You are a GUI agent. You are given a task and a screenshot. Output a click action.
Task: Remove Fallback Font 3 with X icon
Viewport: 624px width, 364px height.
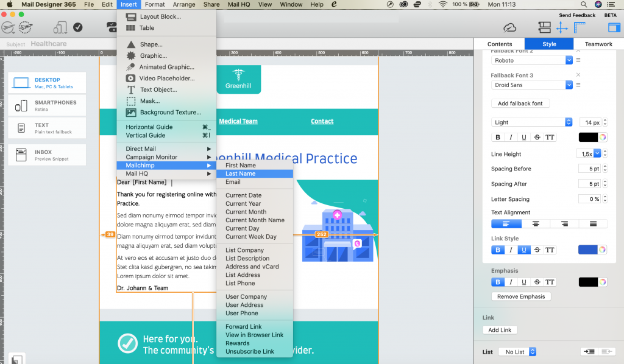pos(578,75)
